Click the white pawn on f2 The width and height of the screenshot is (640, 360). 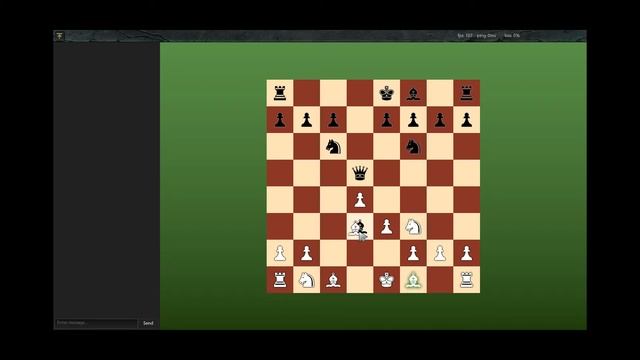click(413, 253)
